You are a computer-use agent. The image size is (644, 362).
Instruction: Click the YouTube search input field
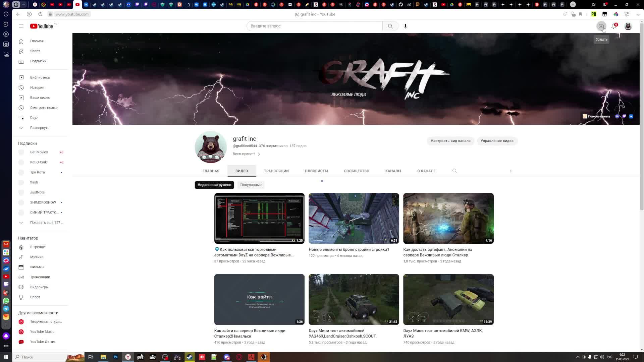pos(314,26)
